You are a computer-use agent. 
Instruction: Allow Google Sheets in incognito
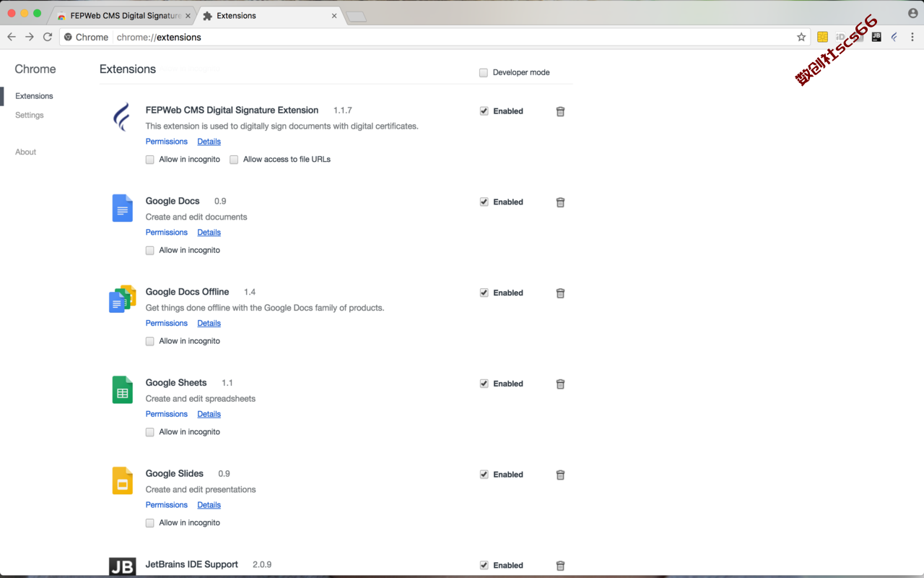[150, 432]
